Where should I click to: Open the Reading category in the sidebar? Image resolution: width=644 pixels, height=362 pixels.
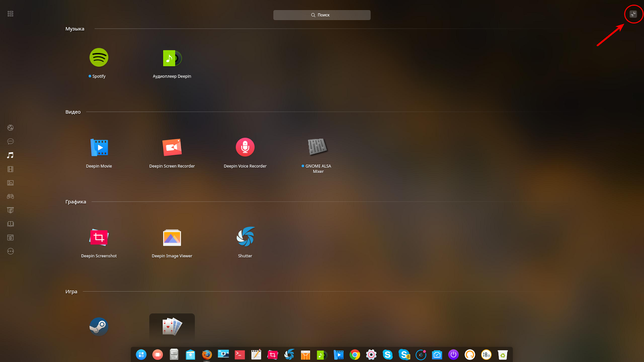(10, 224)
